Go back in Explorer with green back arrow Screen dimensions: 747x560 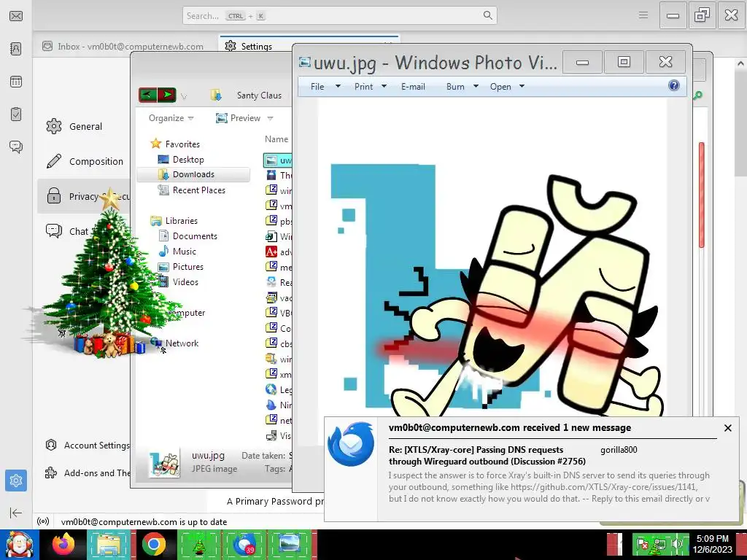pyautogui.click(x=147, y=95)
